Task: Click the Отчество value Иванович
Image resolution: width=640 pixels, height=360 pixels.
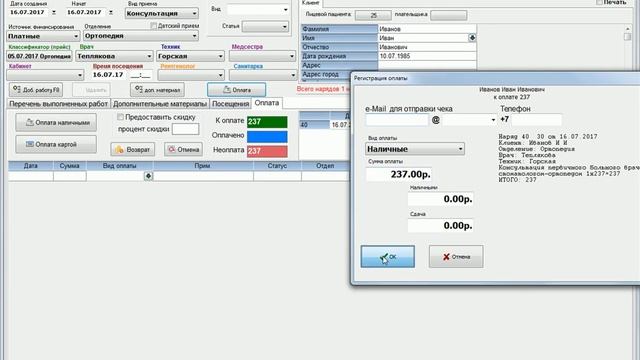Action: [427, 47]
